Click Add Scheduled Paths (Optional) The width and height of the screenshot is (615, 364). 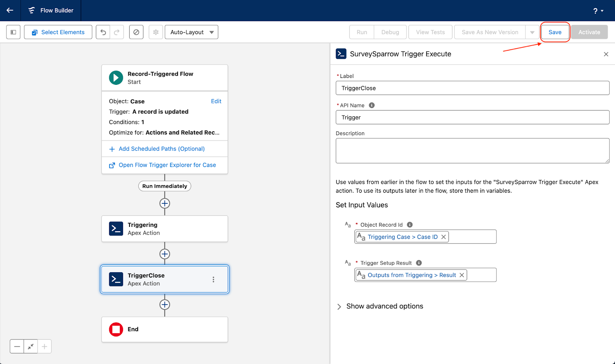(x=161, y=149)
